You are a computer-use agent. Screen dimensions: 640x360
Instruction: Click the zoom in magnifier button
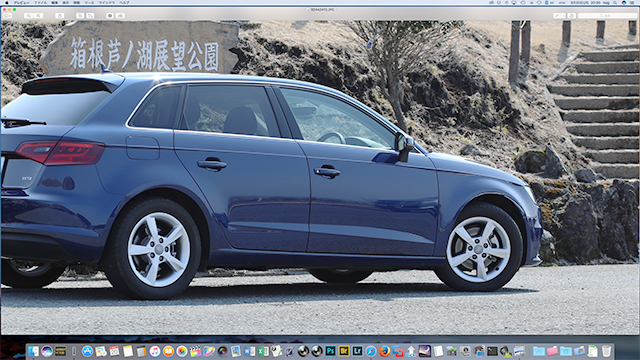click(x=38, y=16)
